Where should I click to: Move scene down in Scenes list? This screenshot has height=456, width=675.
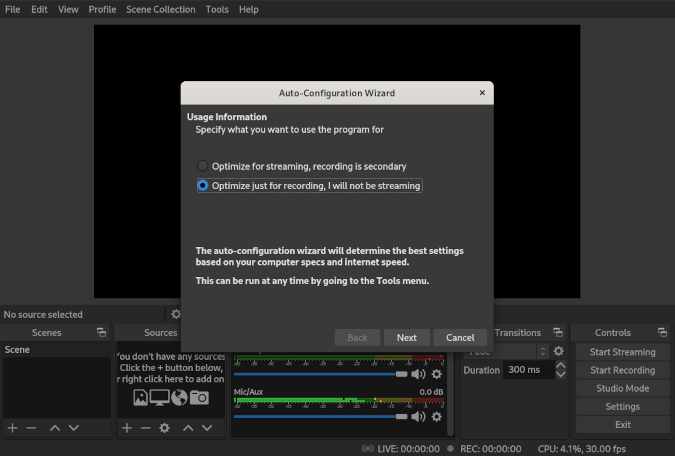coord(74,427)
